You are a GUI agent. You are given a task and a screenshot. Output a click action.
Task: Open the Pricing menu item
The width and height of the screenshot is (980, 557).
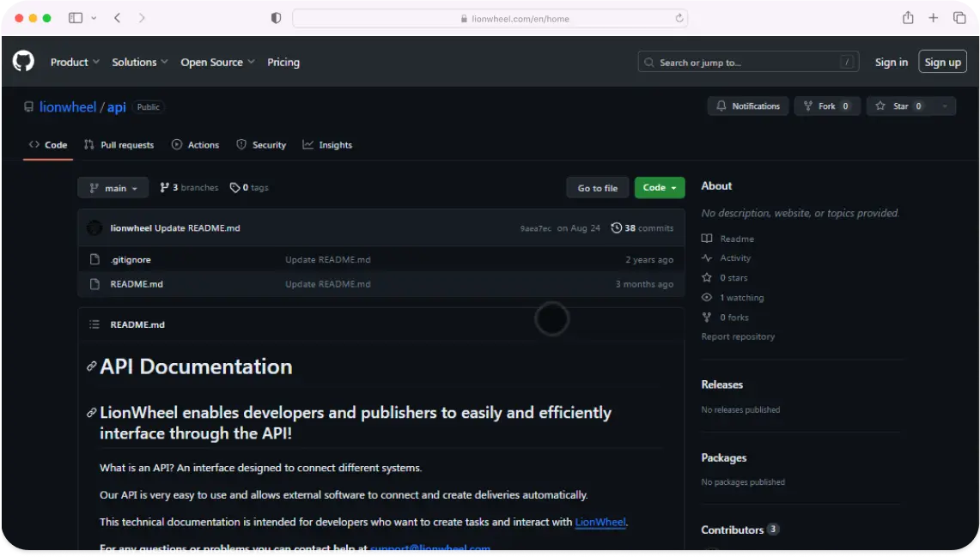pyautogui.click(x=283, y=62)
